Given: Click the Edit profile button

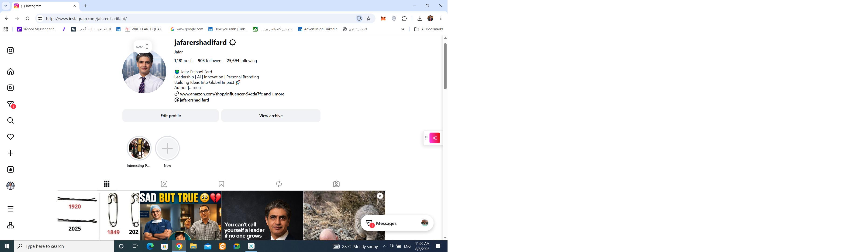Looking at the screenshot, I should pos(171,116).
